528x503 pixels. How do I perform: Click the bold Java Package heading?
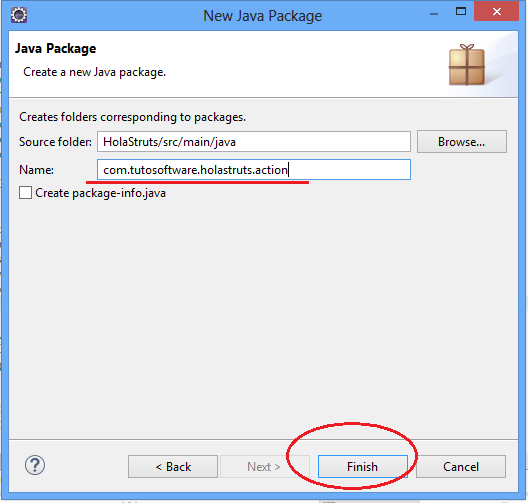click(x=56, y=49)
